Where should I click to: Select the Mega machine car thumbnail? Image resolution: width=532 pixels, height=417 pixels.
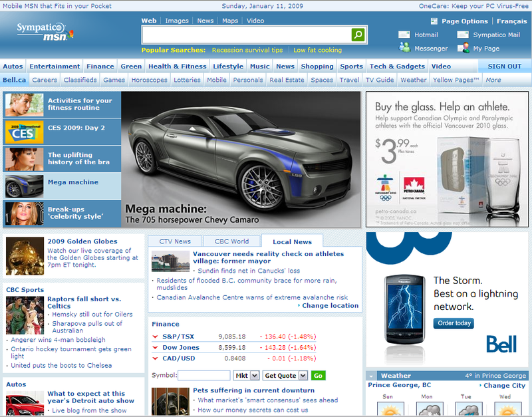click(x=25, y=186)
